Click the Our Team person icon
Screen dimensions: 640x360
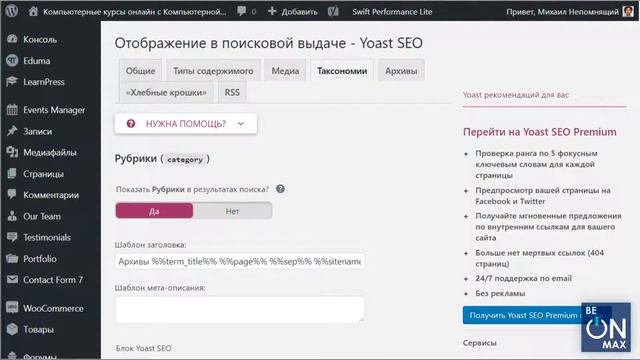[x=12, y=216]
